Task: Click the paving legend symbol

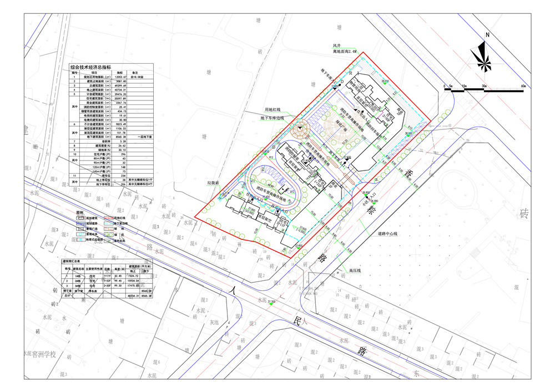Action: tap(110, 229)
